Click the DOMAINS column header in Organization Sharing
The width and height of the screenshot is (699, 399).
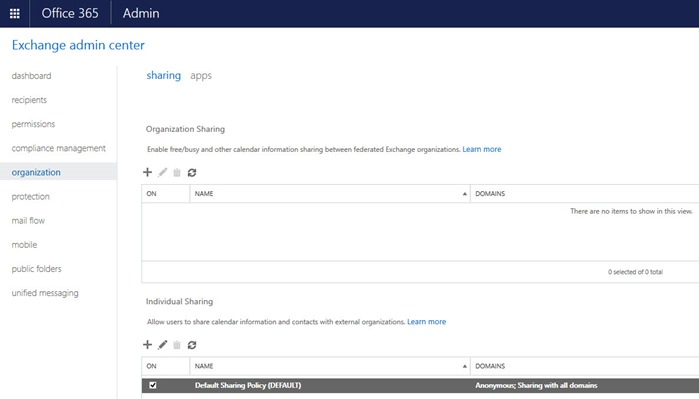click(x=490, y=193)
